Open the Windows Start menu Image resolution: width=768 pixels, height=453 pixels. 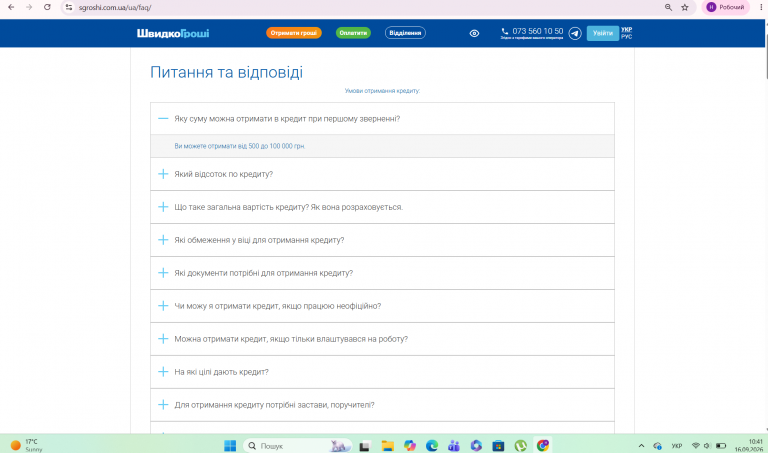(x=230, y=446)
